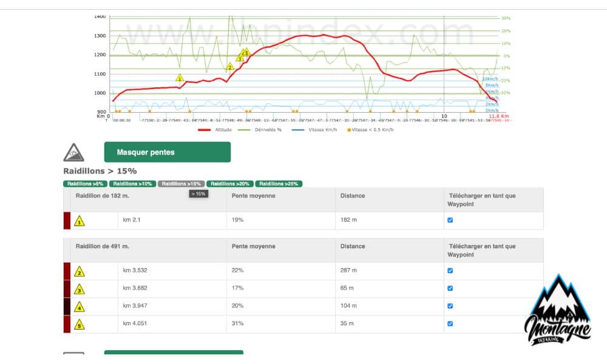Screen dimensions: 607x364
Task: Click warning triangle 2 in km 3.532 row
Action: point(79,272)
